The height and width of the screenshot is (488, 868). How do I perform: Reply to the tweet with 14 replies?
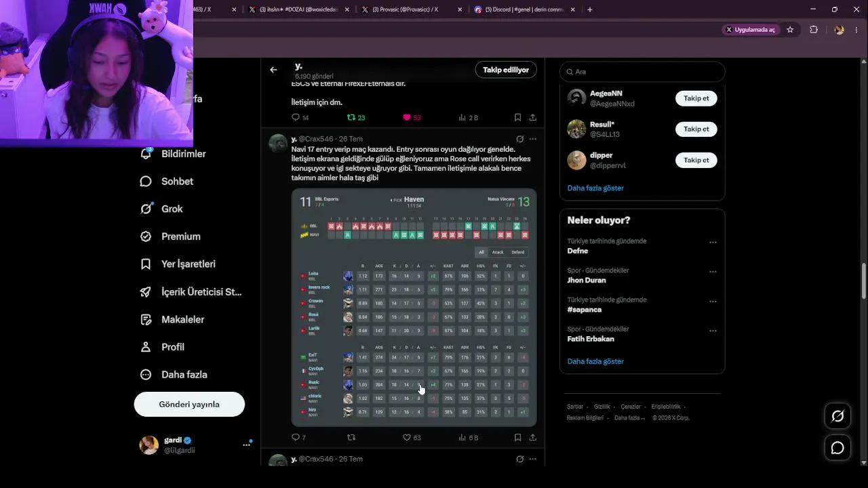pyautogui.click(x=296, y=117)
